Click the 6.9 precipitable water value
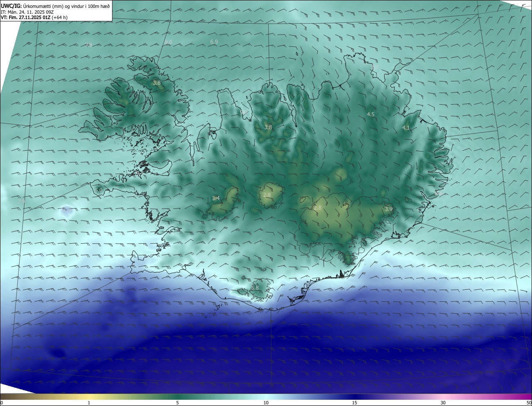The image size is (532, 406). (214, 42)
